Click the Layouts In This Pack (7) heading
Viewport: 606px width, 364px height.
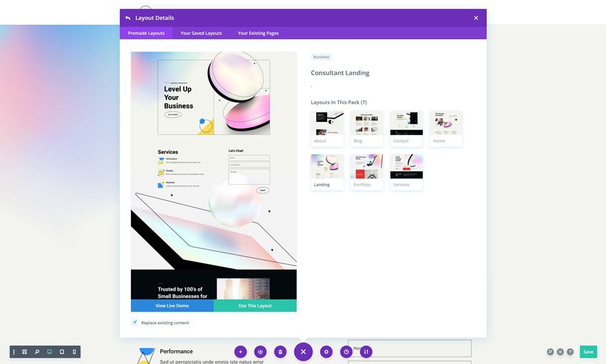pyautogui.click(x=339, y=103)
